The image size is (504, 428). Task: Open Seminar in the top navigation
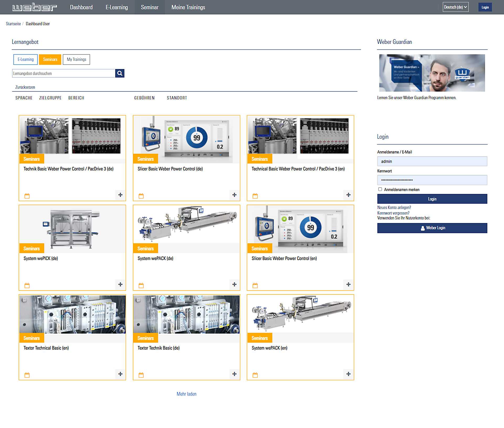click(x=150, y=7)
